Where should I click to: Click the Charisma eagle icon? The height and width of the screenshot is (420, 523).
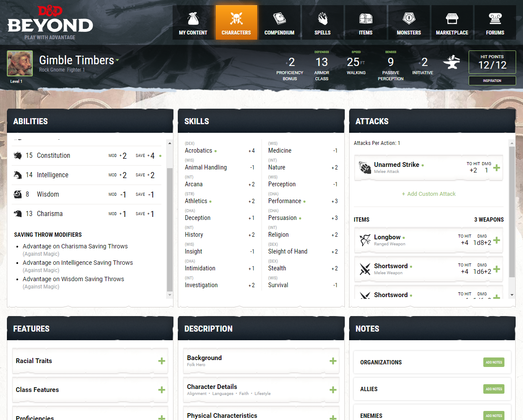coord(18,214)
